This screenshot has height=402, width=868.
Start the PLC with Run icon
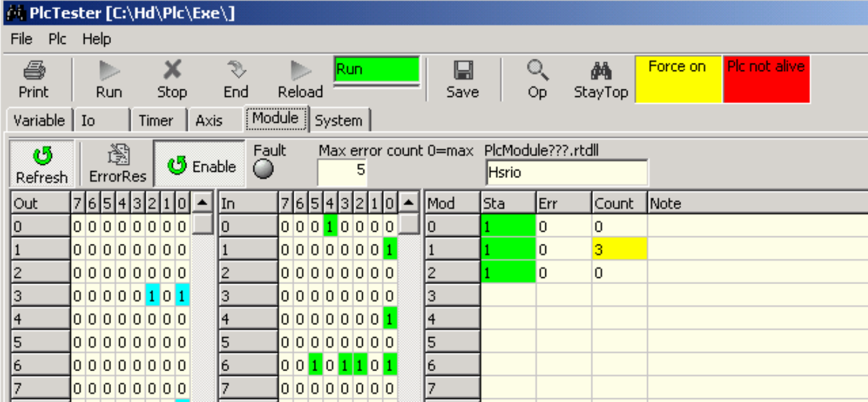tap(109, 72)
